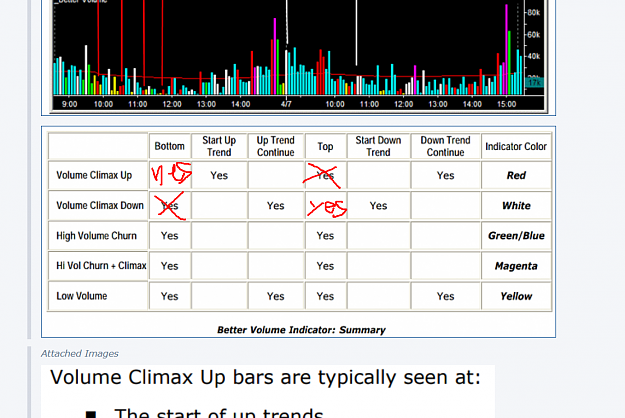
Task: Click the 'Yellow' indicator color cell
Action: click(x=516, y=296)
